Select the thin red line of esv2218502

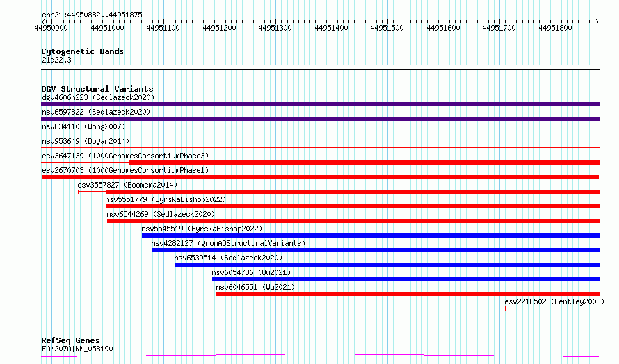[x=552, y=308]
